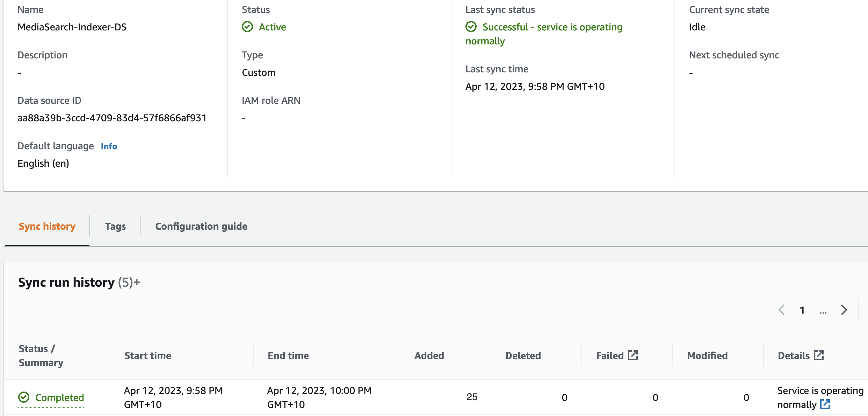Click the Last sync status success check icon

point(471,27)
